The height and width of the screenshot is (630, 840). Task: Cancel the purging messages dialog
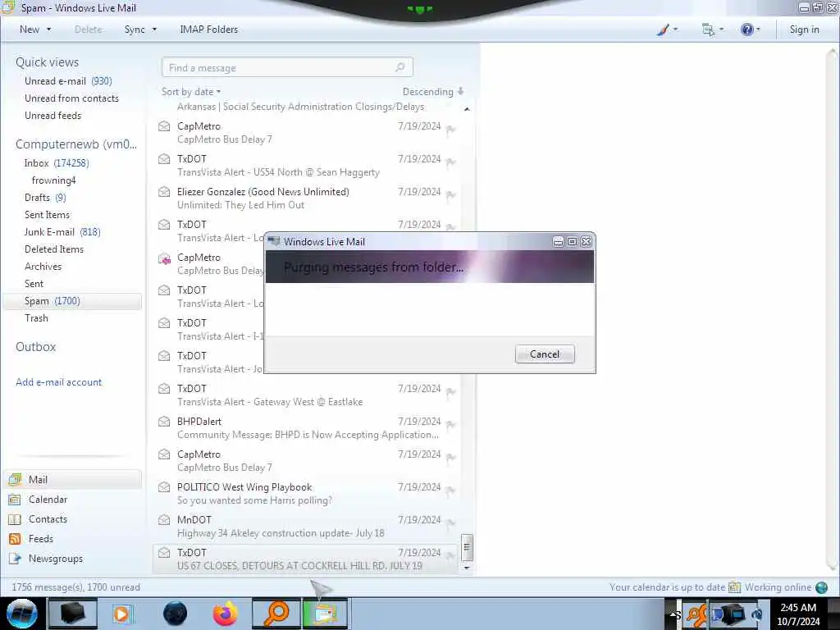tap(545, 354)
